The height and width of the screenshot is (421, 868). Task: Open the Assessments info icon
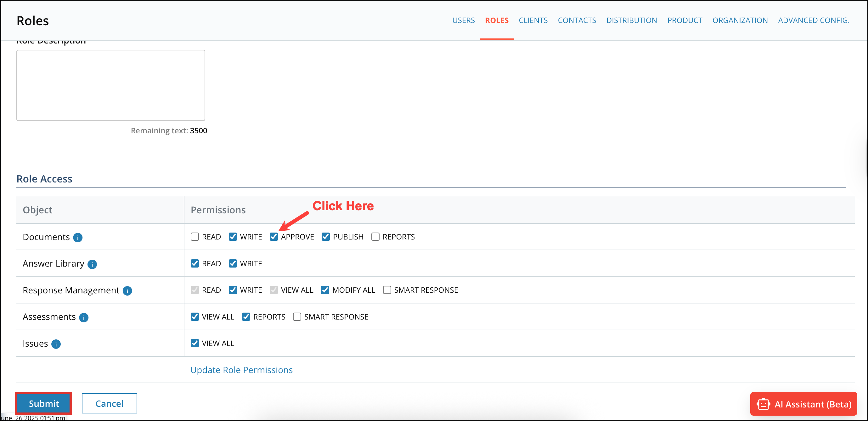click(84, 317)
